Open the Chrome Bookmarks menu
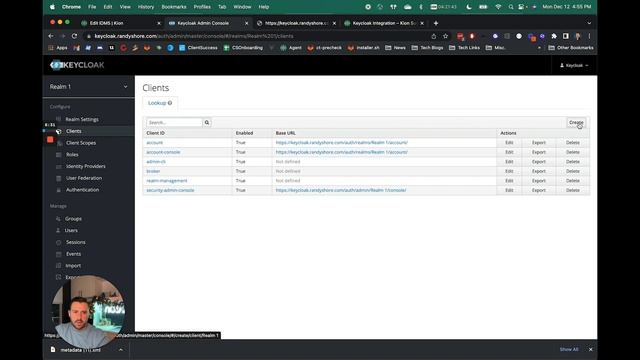 point(174,7)
